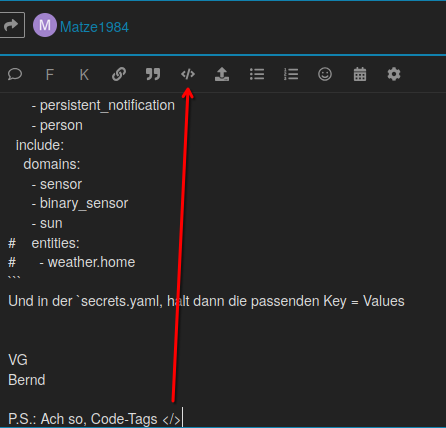Image resolution: width=446 pixels, height=428 pixels.
Task: Click the reply arrow button
Action: (x=11, y=25)
